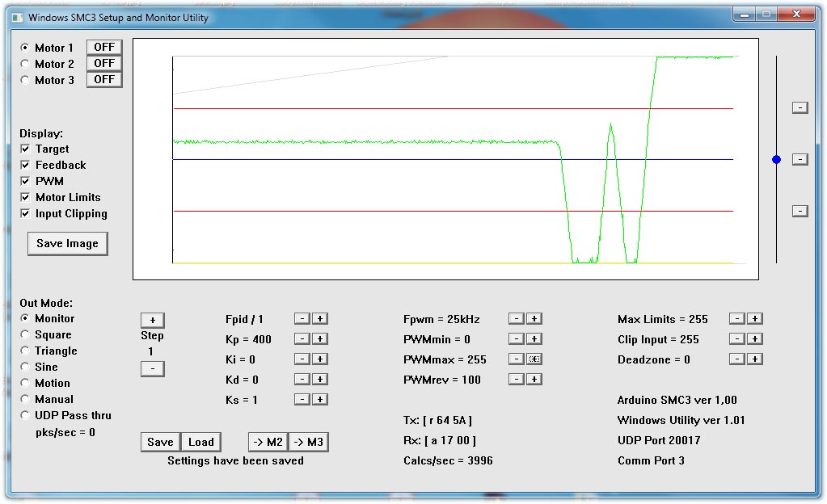Load the saved settings
The width and height of the screenshot is (827, 504).
200,442
